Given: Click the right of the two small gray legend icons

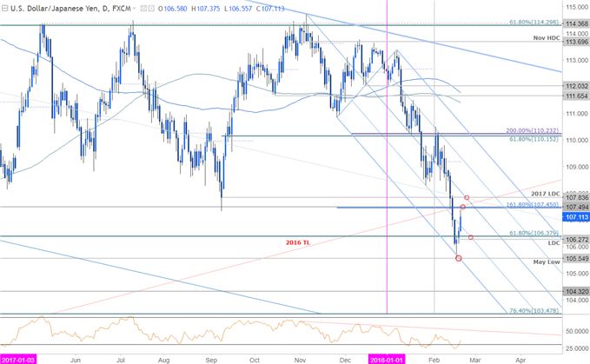Looking at the screenshot, I should (x=151, y=9).
